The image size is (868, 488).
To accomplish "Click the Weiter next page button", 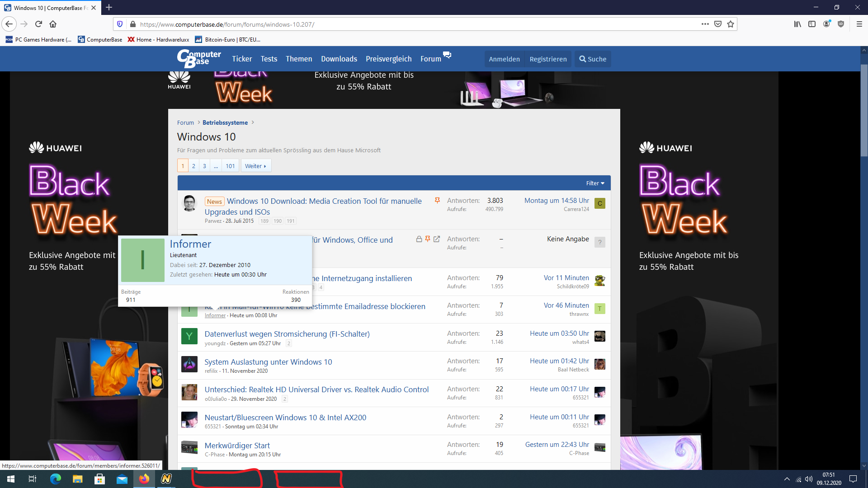I will 255,166.
